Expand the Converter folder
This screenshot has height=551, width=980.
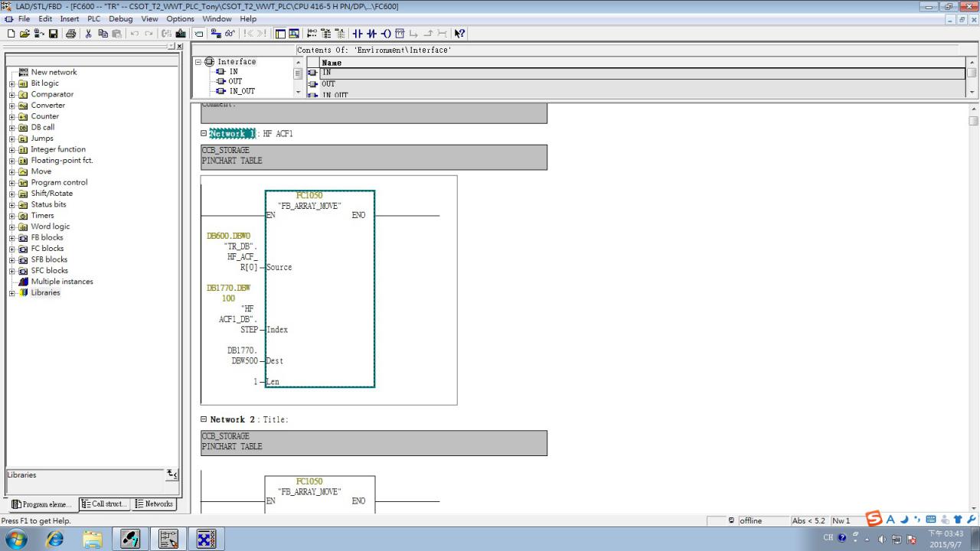click(11, 106)
